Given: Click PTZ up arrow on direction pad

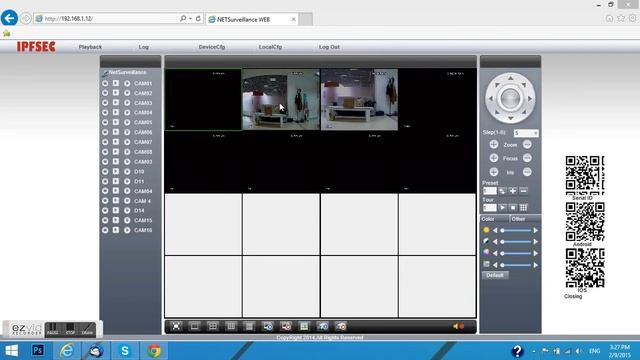Looking at the screenshot, I should click(x=510, y=78).
